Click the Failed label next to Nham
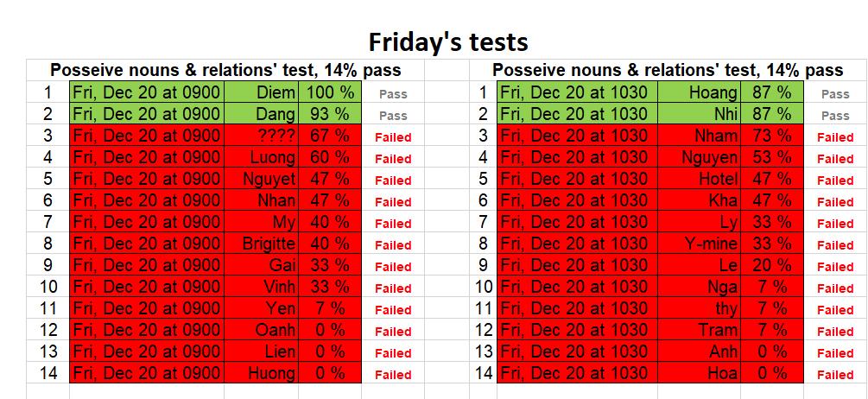This screenshot has width=868, height=399. pyautogui.click(x=835, y=137)
